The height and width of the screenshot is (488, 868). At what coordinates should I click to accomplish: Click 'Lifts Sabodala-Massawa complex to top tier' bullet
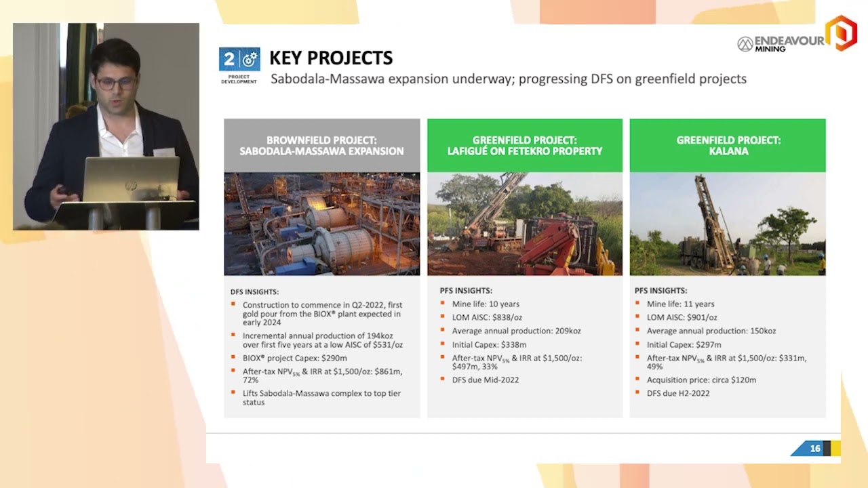point(322,398)
